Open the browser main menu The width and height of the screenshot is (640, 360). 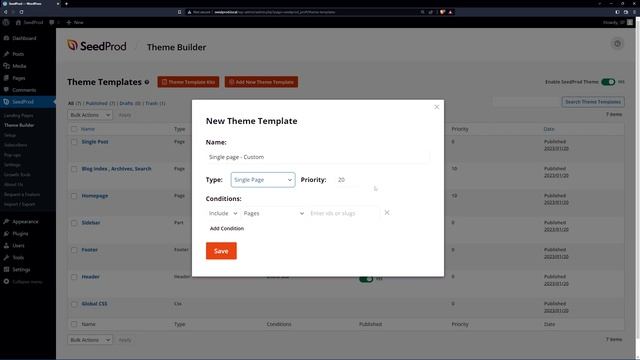(x=635, y=12)
